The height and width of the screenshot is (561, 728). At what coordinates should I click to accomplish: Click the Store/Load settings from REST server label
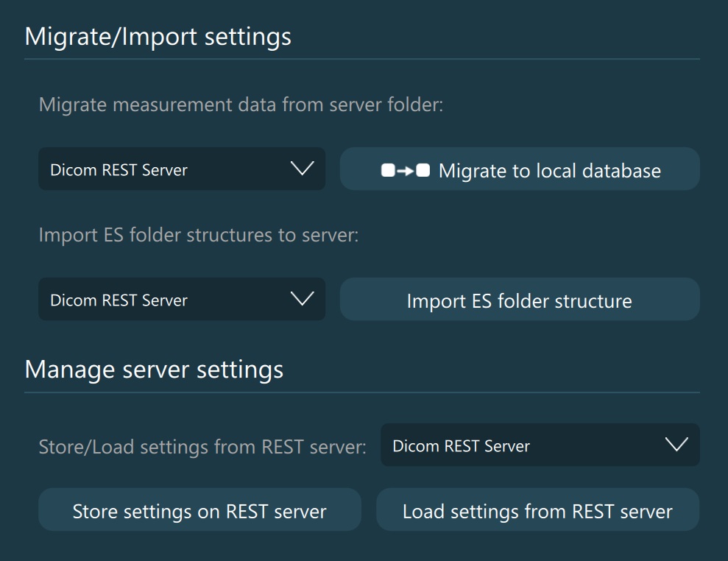coord(202,447)
